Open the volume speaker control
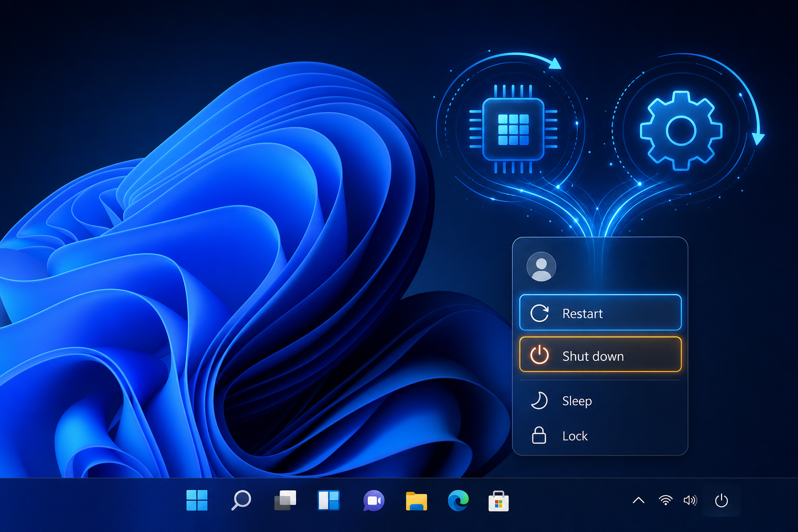This screenshot has width=798, height=532. [690, 500]
